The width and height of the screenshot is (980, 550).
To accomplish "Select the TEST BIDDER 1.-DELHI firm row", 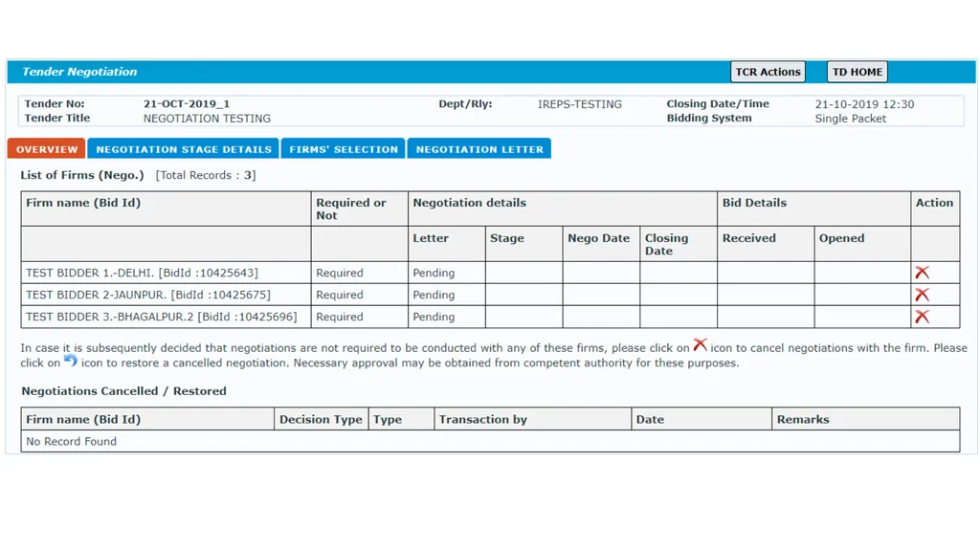I will tap(490, 273).
